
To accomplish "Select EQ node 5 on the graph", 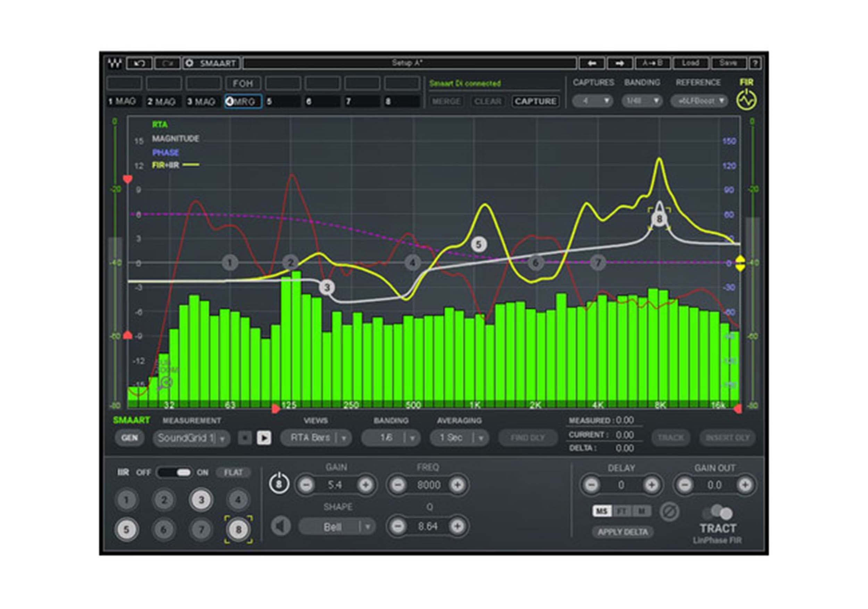I will click(478, 244).
